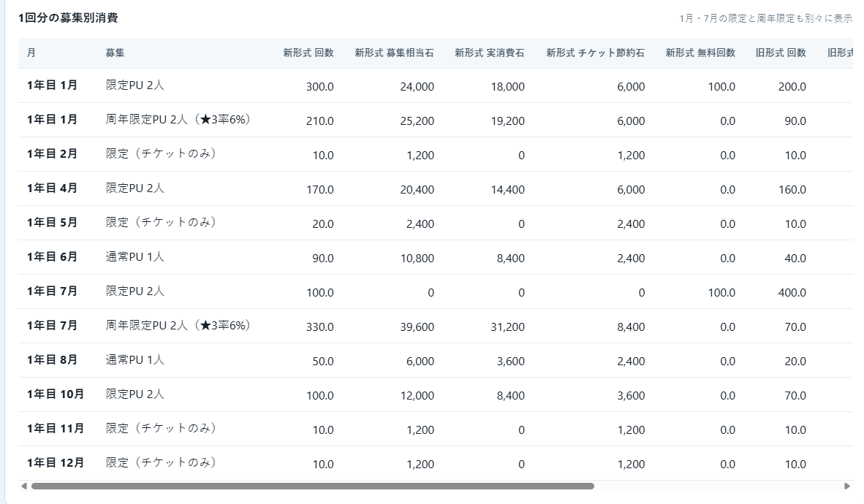Click the 12,000 募集相当石 value
864x504 pixels.
417,396
